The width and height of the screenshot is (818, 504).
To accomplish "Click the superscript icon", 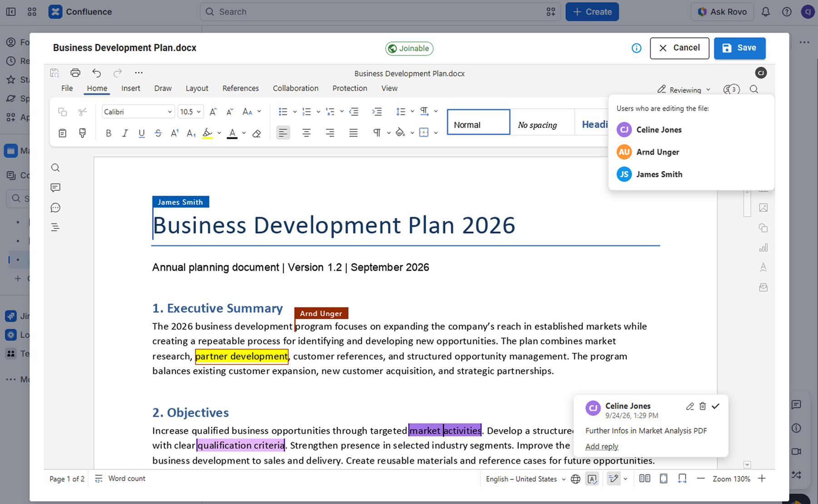I will 175,133.
